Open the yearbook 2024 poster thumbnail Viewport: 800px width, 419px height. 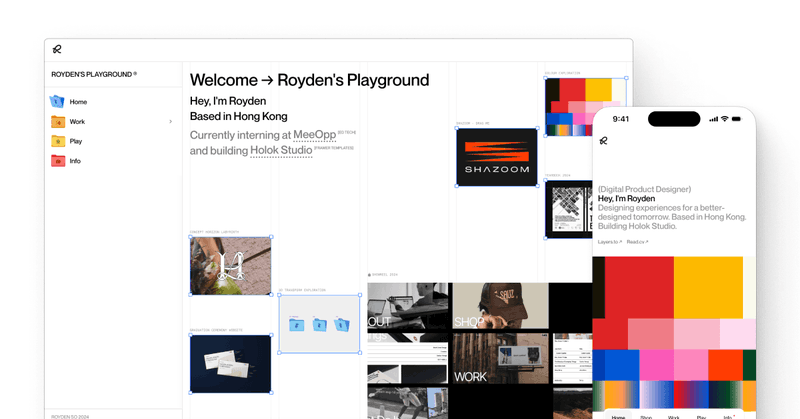pyautogui.click(x=568, y=209)
